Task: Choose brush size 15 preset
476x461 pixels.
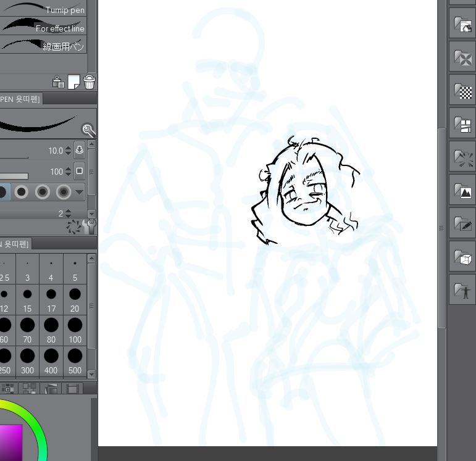Action: pyautogui.click(x=27, y=300)
